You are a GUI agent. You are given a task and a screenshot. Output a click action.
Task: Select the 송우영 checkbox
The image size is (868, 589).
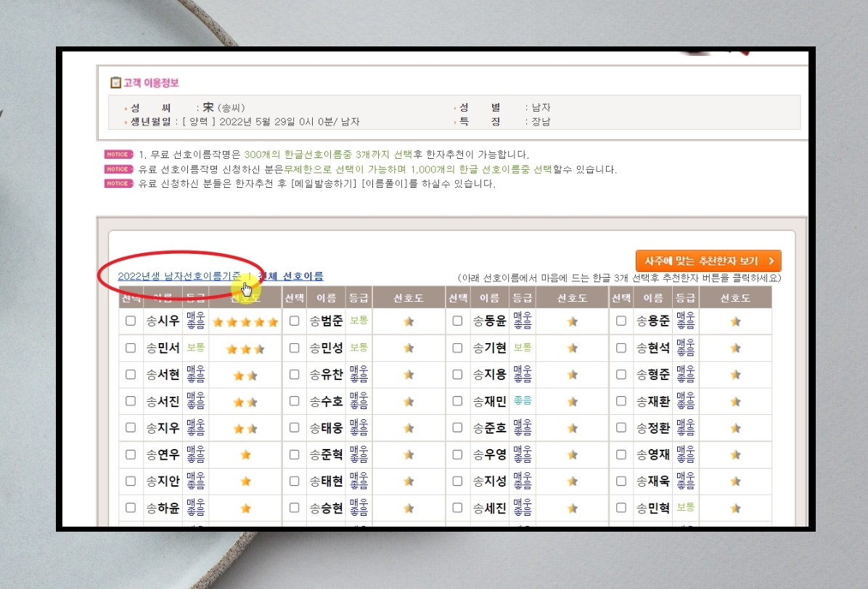(457, 455)
